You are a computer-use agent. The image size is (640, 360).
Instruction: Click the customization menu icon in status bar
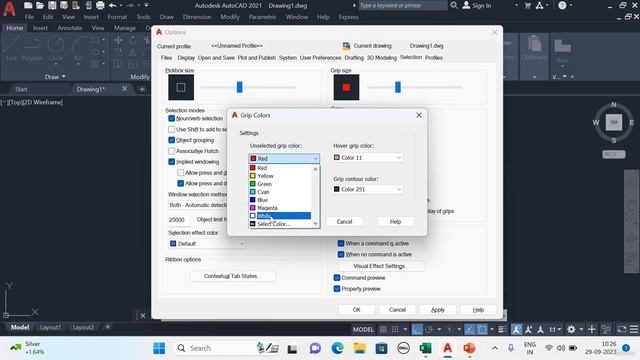[634, 329]
